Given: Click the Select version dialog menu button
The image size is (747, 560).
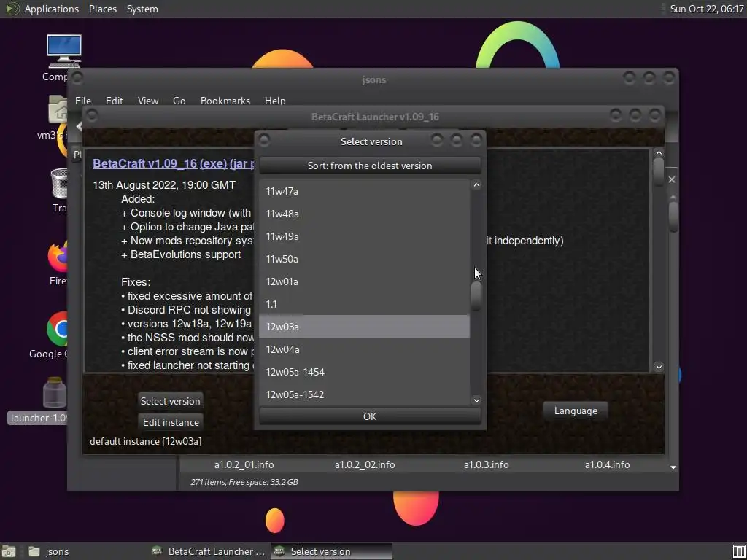Looking at the screenshot, I should point(263,140).
